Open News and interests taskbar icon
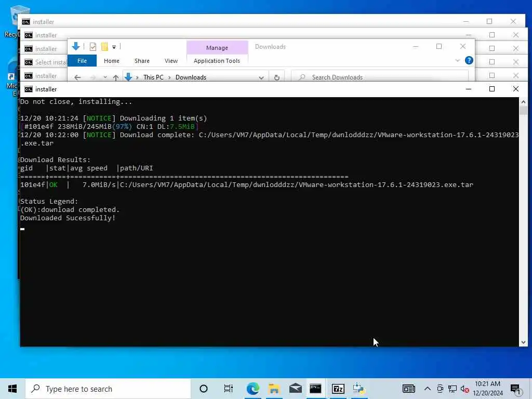 pyautogui.click(x=408, y=389)
